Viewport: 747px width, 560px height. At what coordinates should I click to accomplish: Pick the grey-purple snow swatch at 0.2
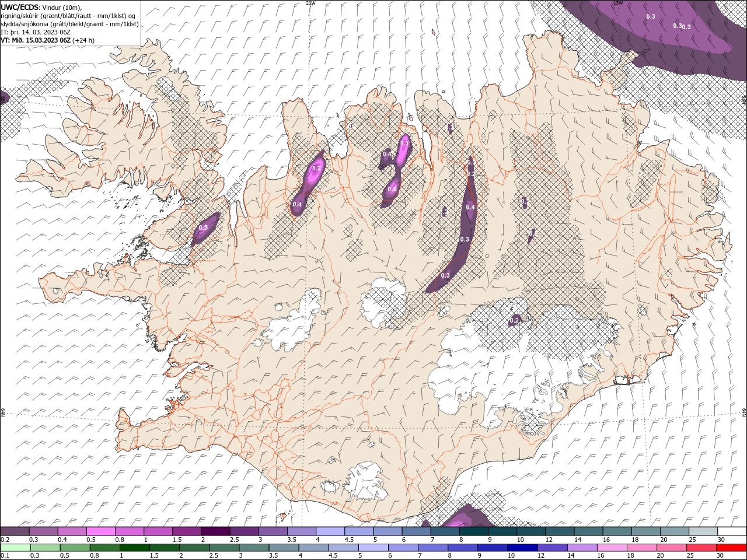tap(15, 531)
